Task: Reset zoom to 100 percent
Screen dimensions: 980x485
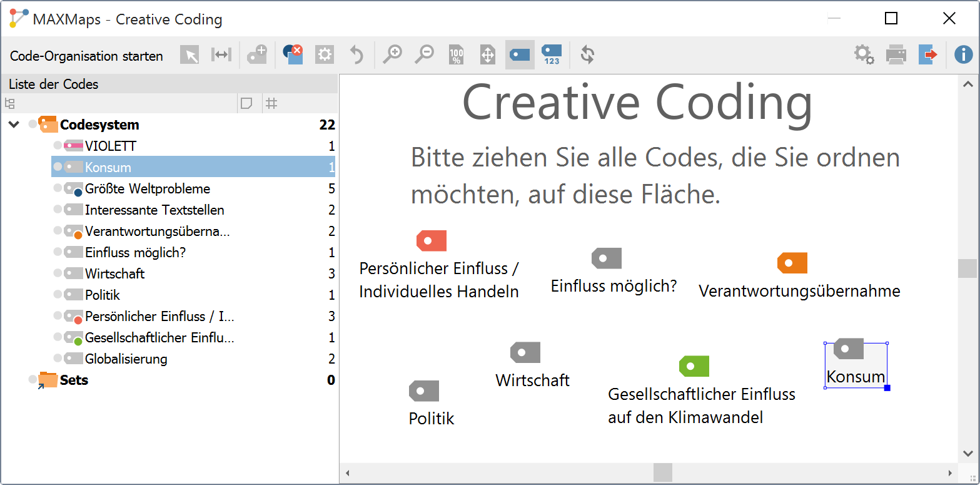Action: pyautogui.click(x=457, y=55)
